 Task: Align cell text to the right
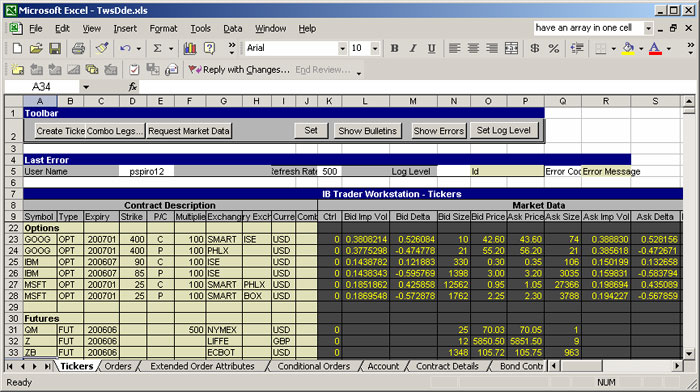tap(492, 48)
